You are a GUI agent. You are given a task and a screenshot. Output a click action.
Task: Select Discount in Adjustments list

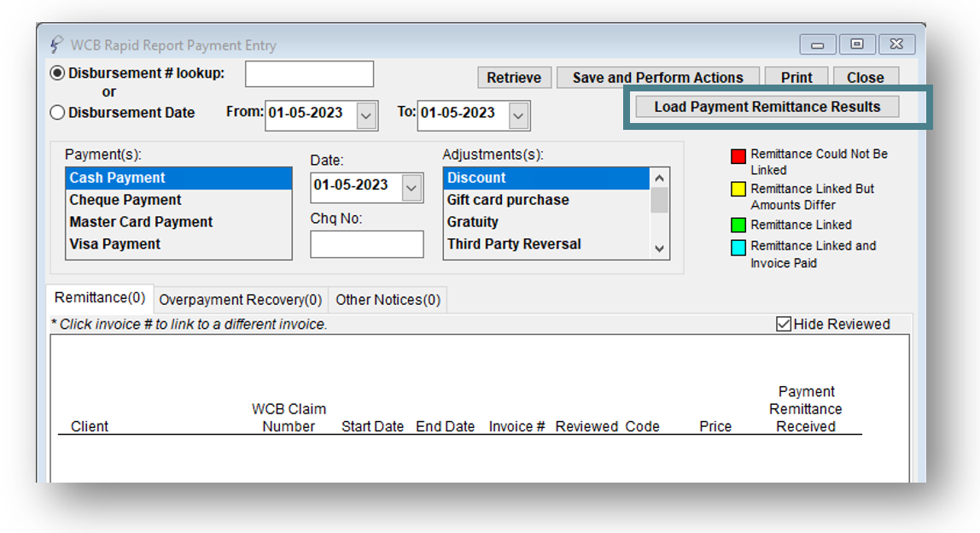click(547, 178)
